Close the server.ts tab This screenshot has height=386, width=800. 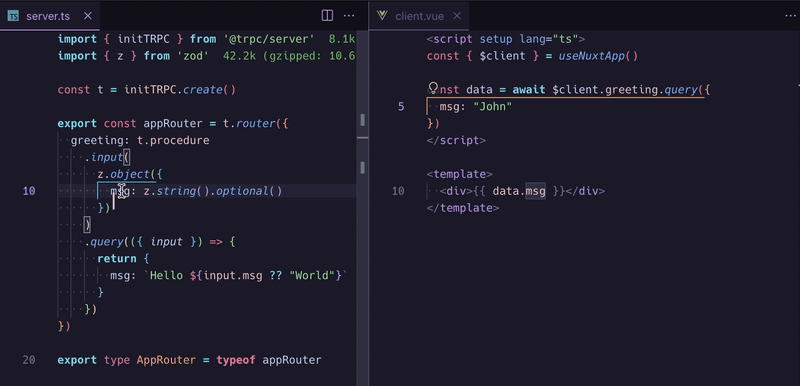[x=88, y=16]
